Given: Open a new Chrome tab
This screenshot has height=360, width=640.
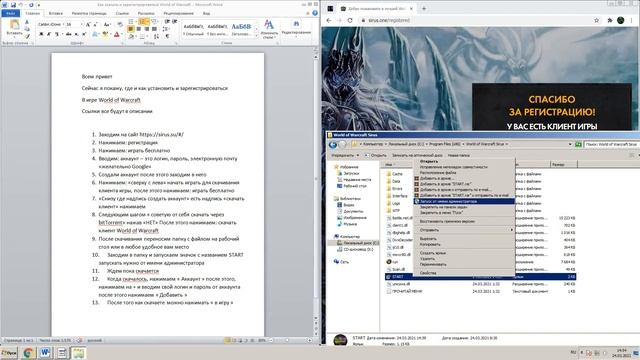Looking at the screenshot, I should 424,9.
